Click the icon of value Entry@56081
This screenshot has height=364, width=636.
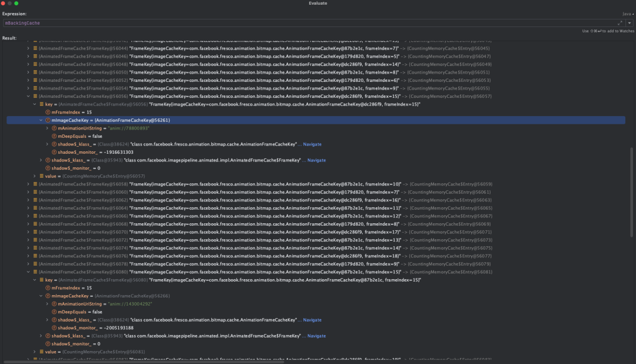coord(41,352)
